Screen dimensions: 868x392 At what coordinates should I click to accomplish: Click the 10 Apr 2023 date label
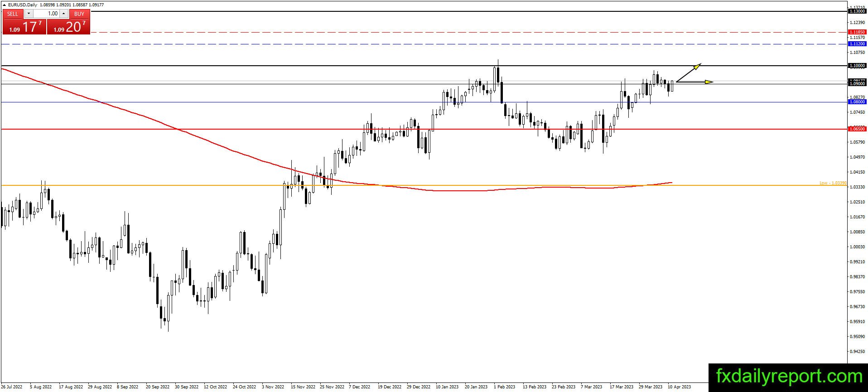coord(680,387)
